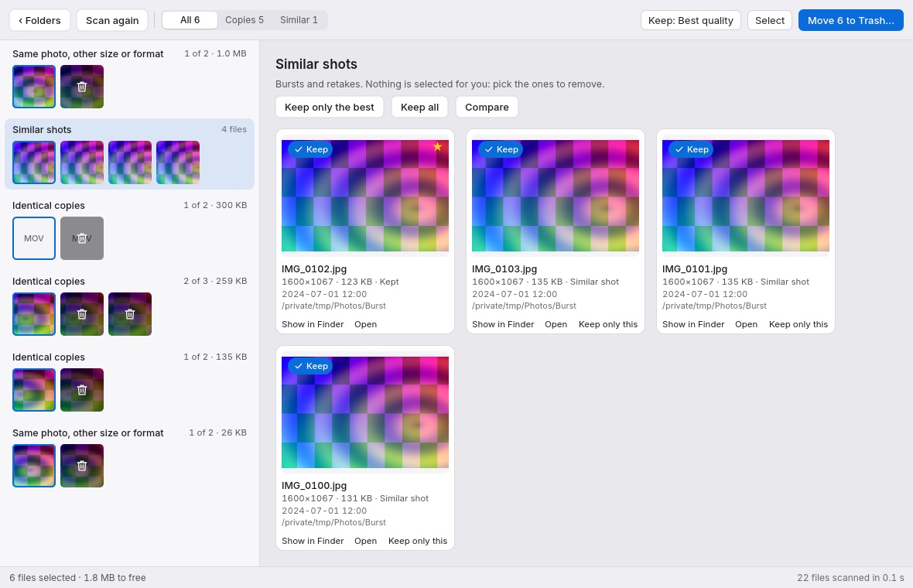The width and height of the screenshot is (913, 588).
Task: Select the Same photo group of 26 KB
Action: pos(129,457)
